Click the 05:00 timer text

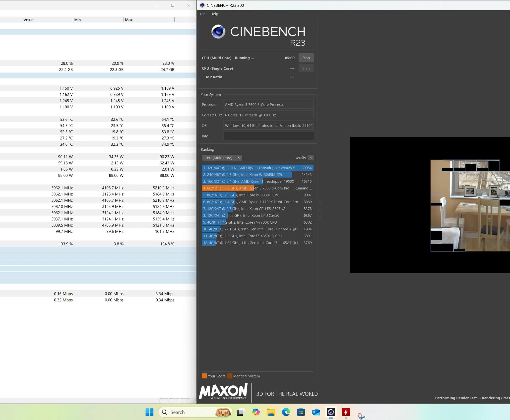click(x=290, y=58)
